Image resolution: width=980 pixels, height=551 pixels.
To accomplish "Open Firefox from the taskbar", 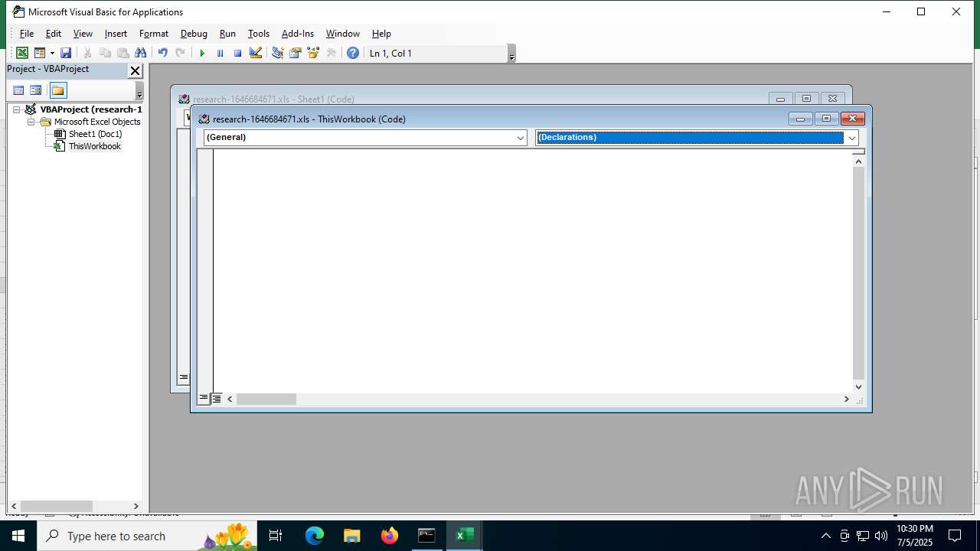I will point(390,536).
